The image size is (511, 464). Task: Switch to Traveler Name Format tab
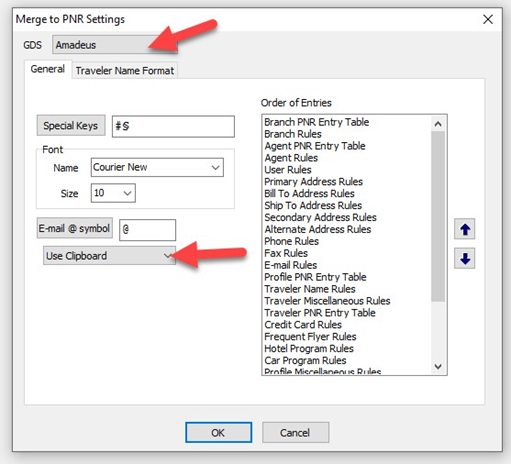tap(125, 71)
